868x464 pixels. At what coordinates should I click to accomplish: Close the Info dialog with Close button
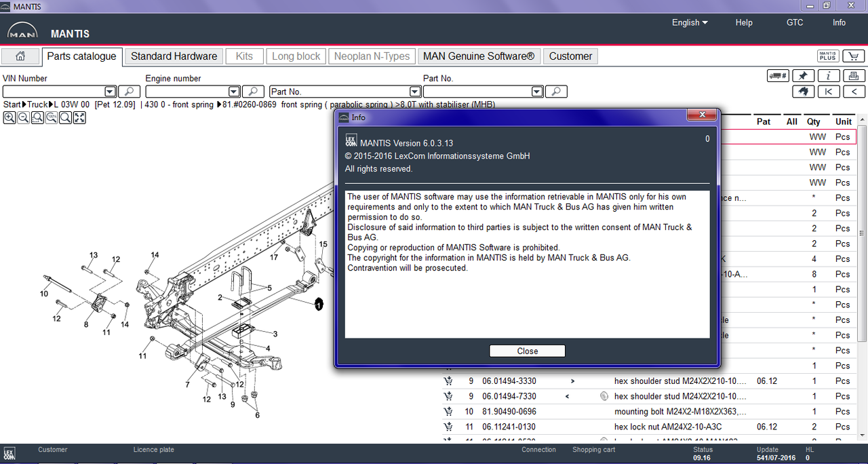click(x=527, y=351)
